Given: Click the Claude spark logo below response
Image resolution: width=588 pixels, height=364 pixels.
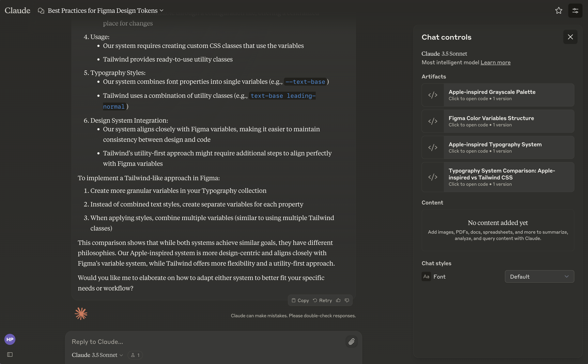Looking at the screenshot, I should coord(81,314).
